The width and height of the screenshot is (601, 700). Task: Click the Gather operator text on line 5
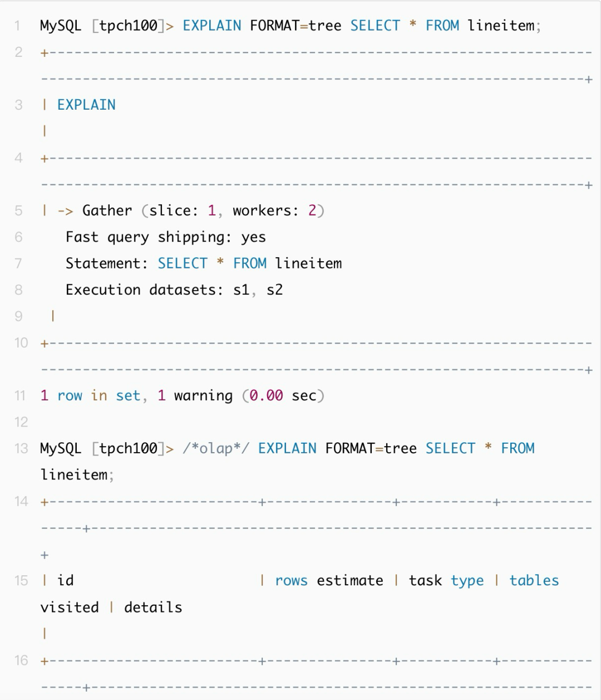click(107, 211)
